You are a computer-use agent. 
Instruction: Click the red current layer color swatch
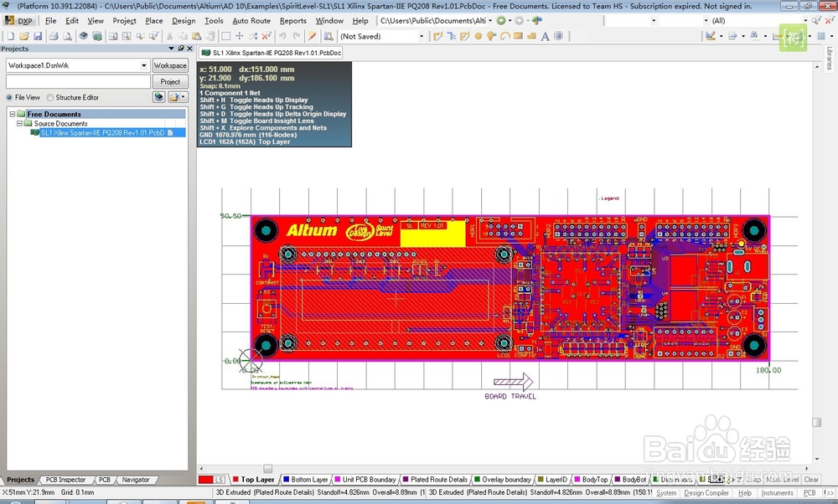tap(206, 480)
